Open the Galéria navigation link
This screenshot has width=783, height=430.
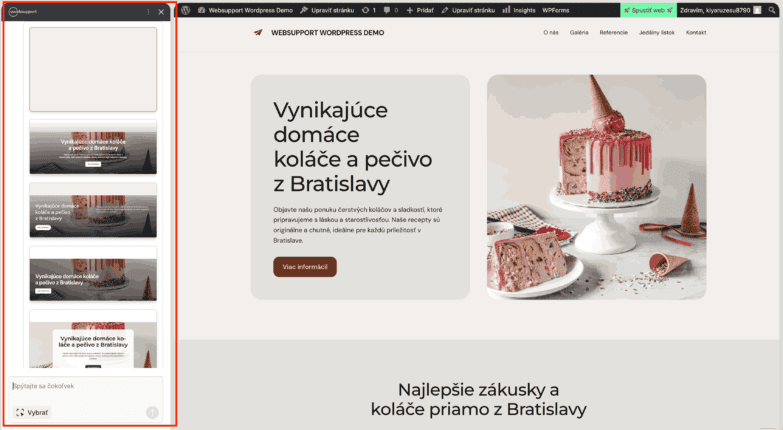(x=579, y=32)
